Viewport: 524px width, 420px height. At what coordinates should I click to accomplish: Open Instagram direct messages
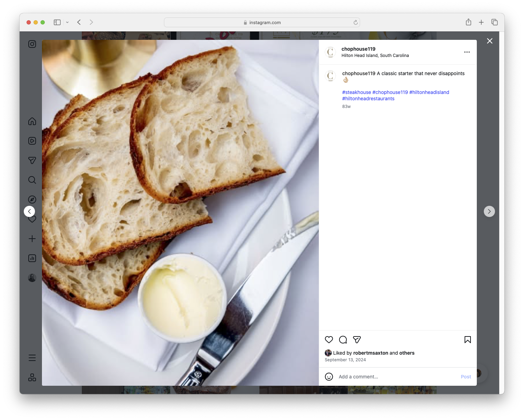pos(32,160)
